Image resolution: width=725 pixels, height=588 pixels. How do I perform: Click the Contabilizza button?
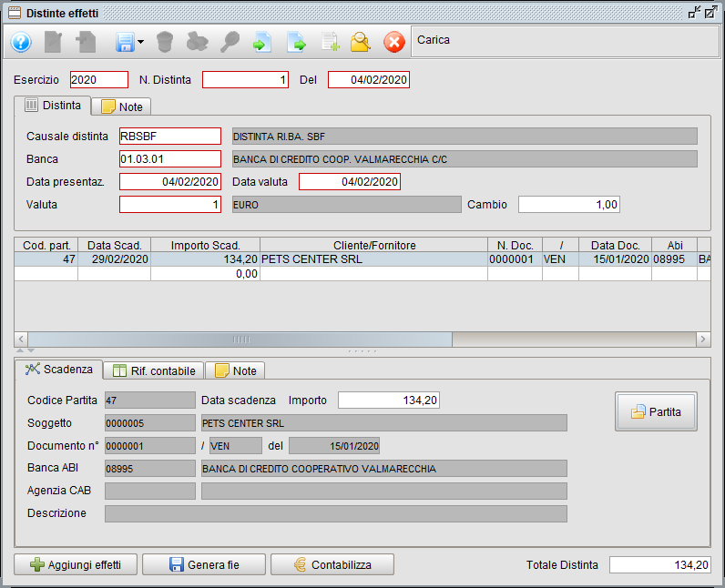point(332,564)
